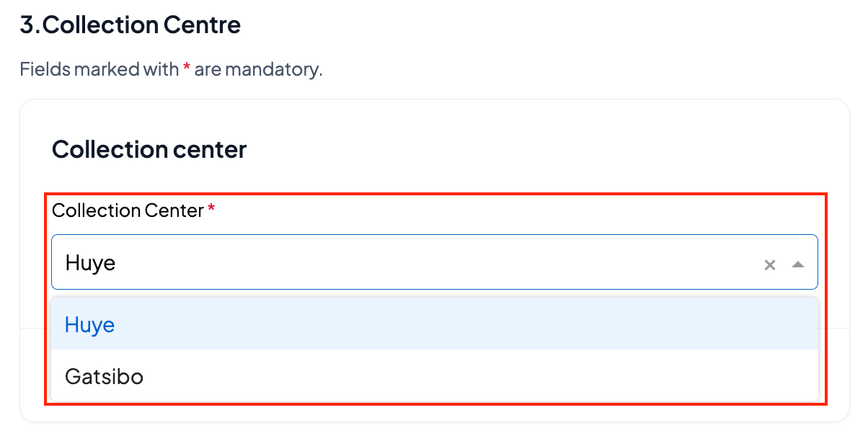Image resolution: width=868 pixels, height=441 pixels.
Task: Click the grey upward caret in the combo box
Action: [797, 265]
